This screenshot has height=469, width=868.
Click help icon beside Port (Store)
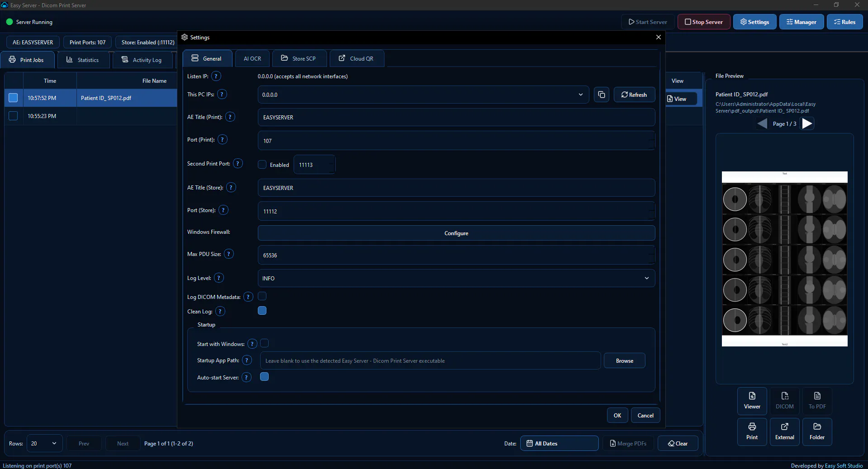tap(223, 210)
